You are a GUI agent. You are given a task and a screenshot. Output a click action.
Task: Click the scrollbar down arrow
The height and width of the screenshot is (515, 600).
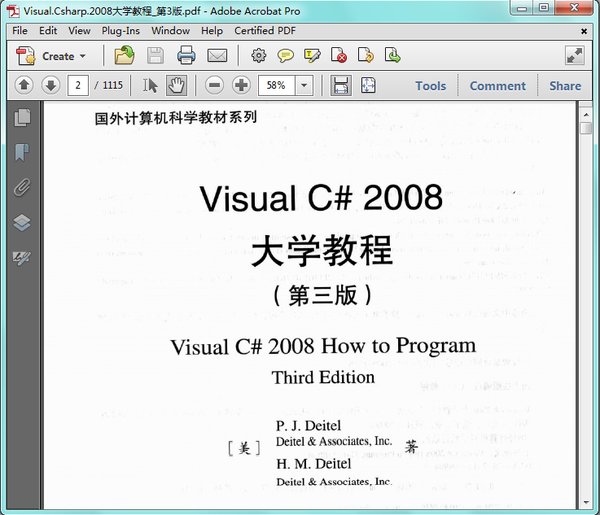click(586, 502)
